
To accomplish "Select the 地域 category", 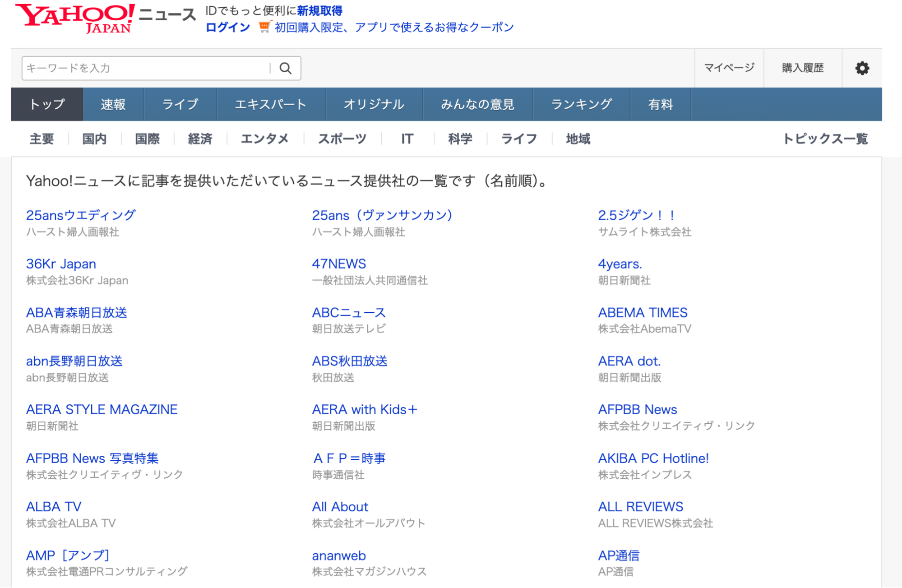I will point(578,139).
